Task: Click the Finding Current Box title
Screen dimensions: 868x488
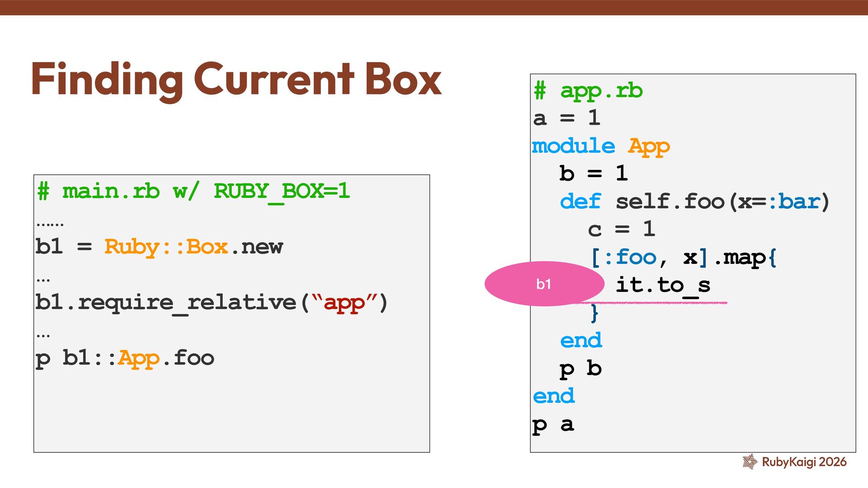Action: click(236, 80)
